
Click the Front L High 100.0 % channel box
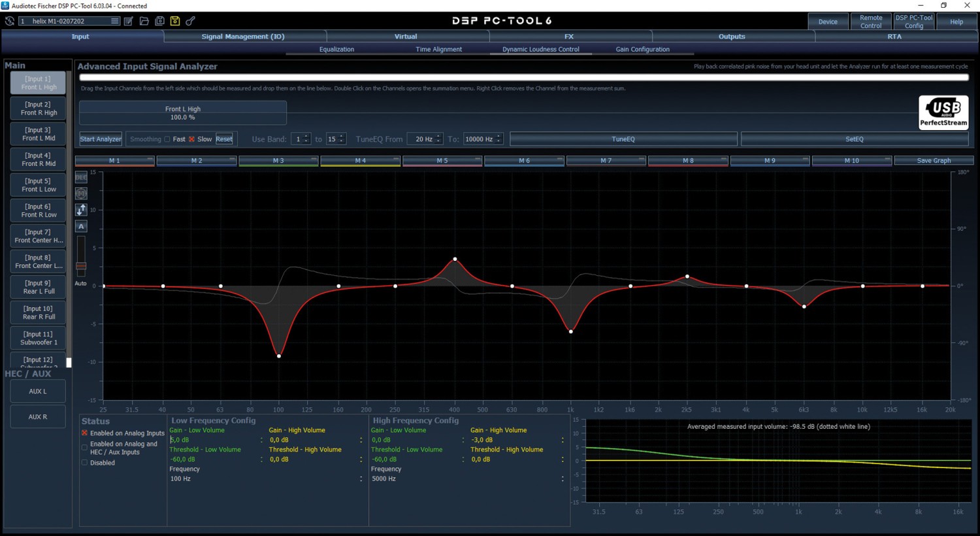[183, 113]
